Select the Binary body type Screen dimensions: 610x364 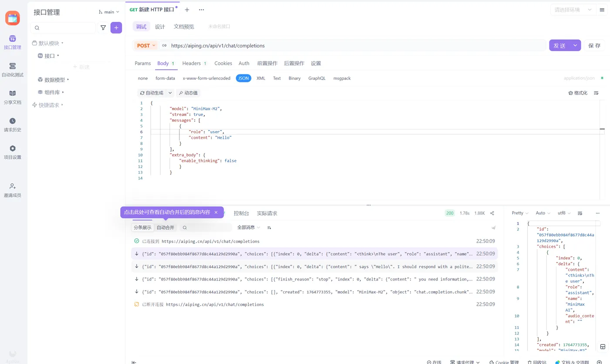[295, 78]
